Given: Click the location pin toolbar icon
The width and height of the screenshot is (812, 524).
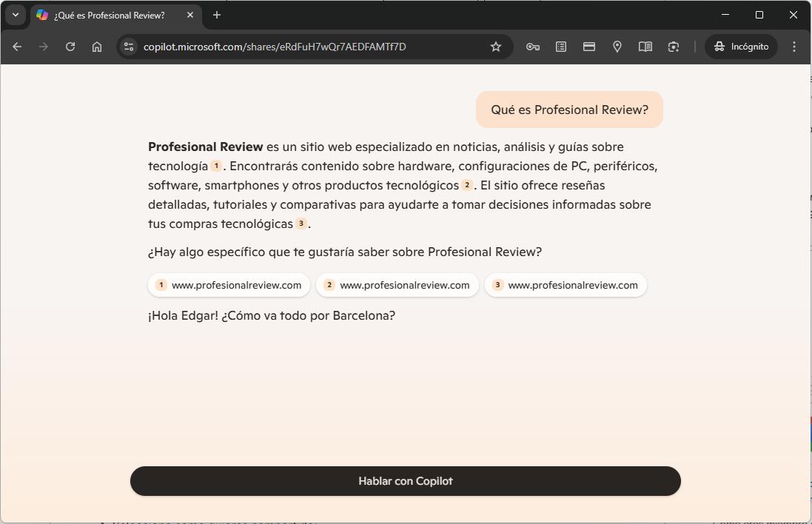Looking at the screenshot, I should pos(617,47).
